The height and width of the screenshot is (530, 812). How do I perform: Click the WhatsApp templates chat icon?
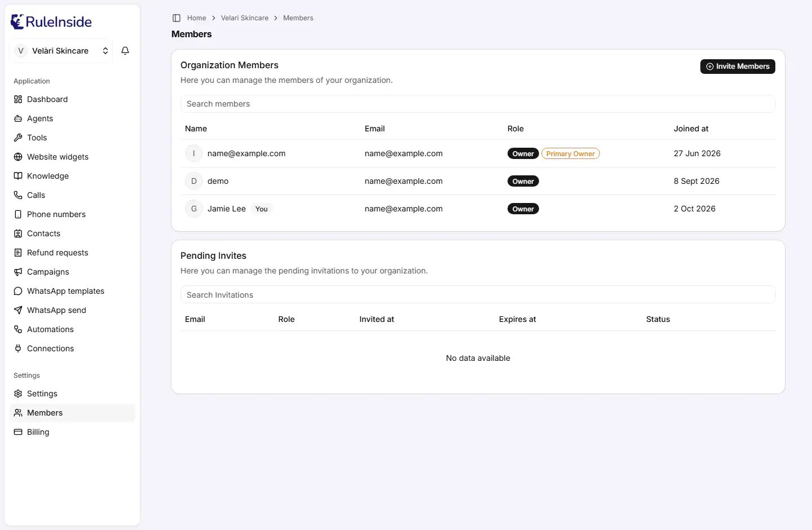tap(18, 291)
